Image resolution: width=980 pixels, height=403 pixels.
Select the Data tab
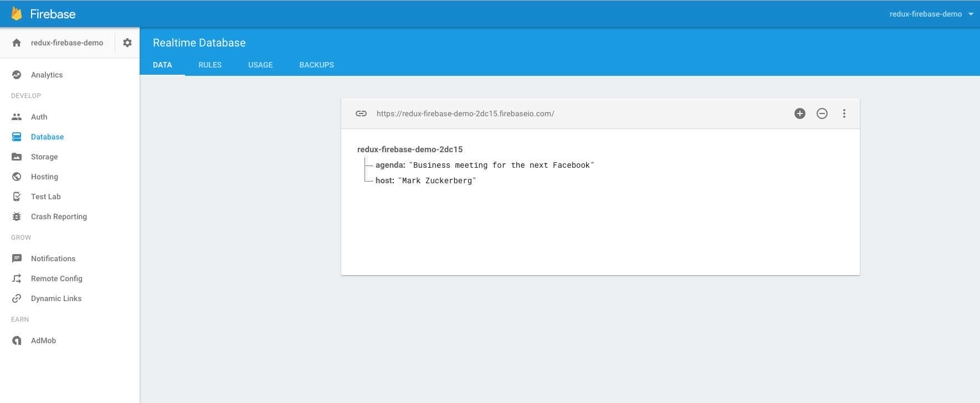[162, 65]
